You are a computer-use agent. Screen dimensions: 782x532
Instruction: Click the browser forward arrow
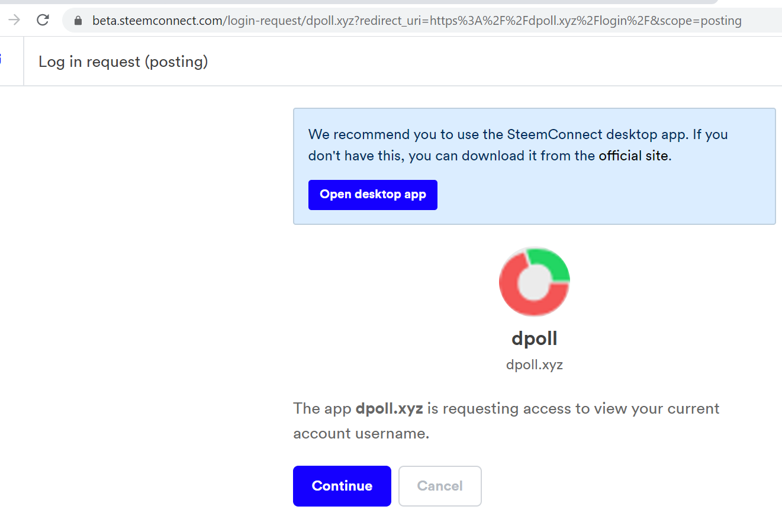14,20
